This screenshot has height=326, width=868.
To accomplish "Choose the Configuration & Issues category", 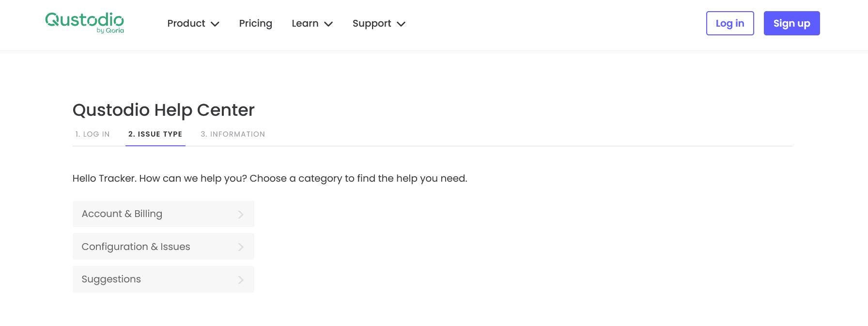I will (x=163, y=247).
